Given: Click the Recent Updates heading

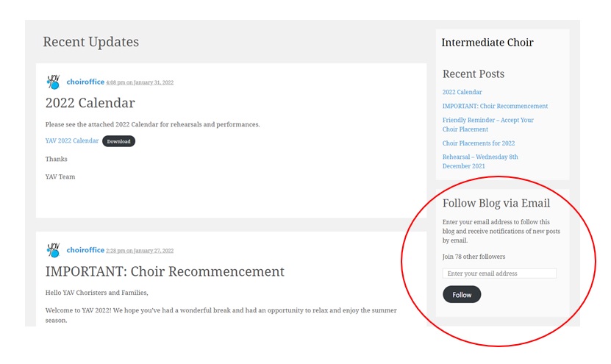Looking at the screenshot, I should [90, 42].
